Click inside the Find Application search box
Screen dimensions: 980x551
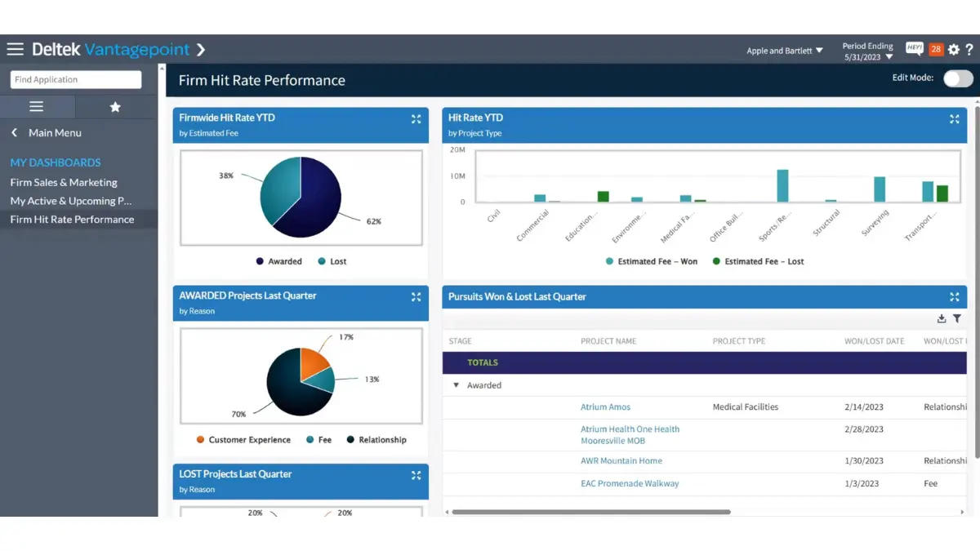(x=75, y=79)
